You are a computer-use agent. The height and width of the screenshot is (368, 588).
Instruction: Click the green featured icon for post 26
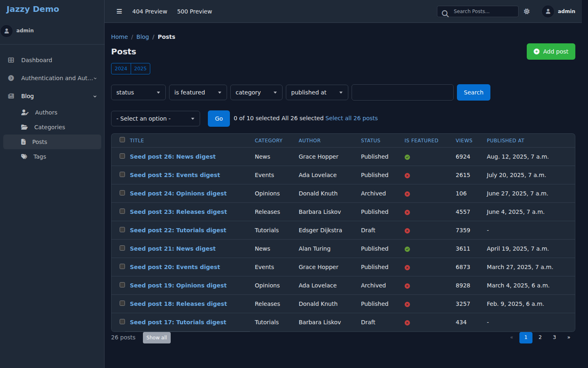pos(407,157)
